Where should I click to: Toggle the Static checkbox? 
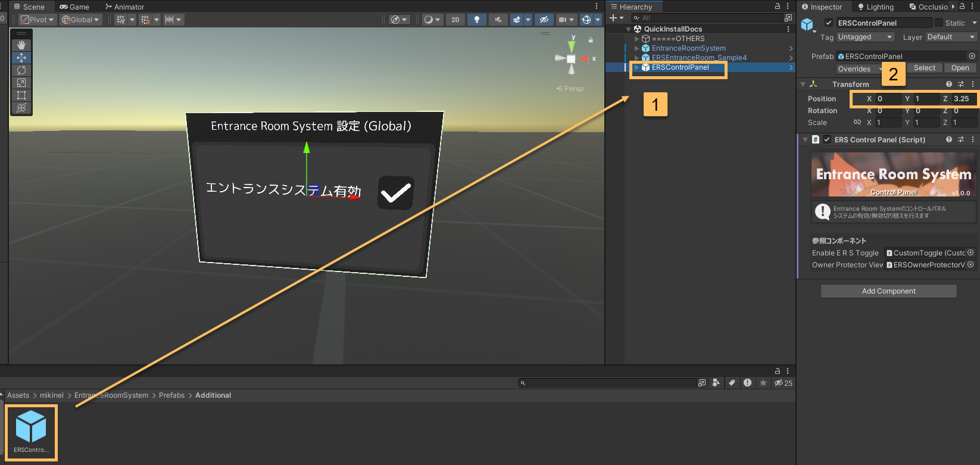[939, 23]
